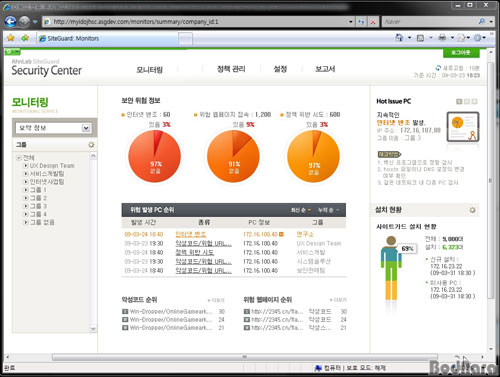The height and width of the screenshot is (377, 500).
Task: Click the green 로그아웃 button
Action: [461, 53]
